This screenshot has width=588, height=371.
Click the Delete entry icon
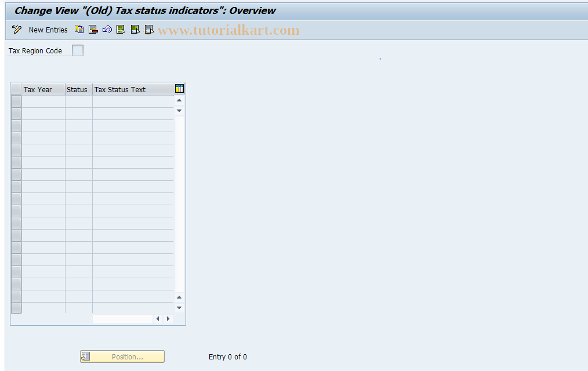93,29
